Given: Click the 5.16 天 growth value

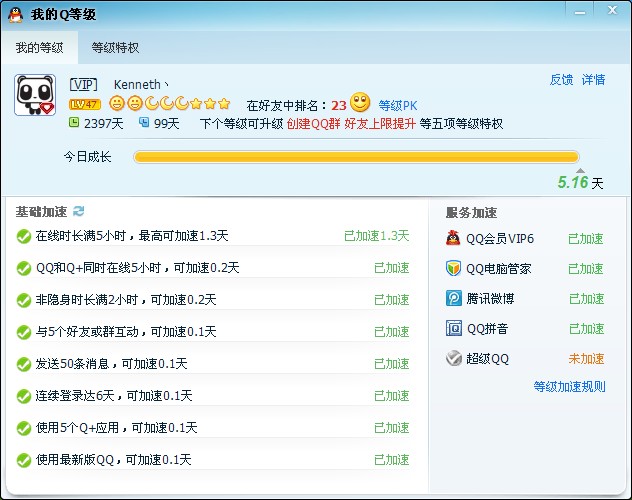Looking at the screenshot, I should click(x=580, y=183).
